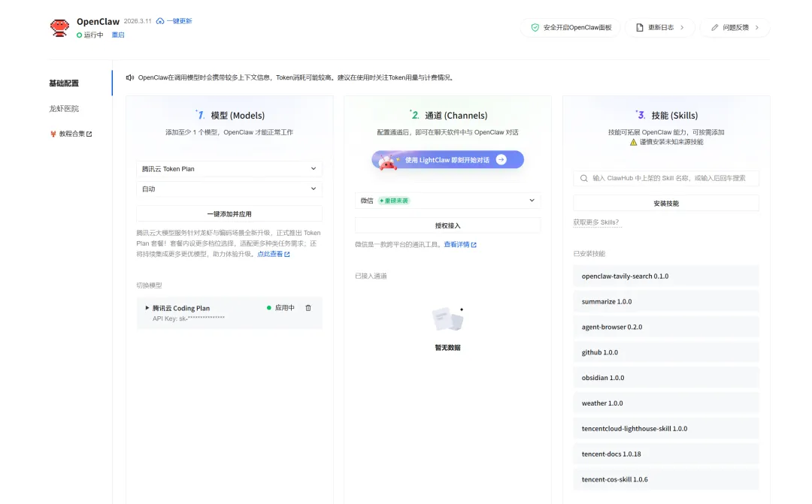Click the chevron next to 问题反馈
This screenshot has height=504, width=812.
coord(757,28)
